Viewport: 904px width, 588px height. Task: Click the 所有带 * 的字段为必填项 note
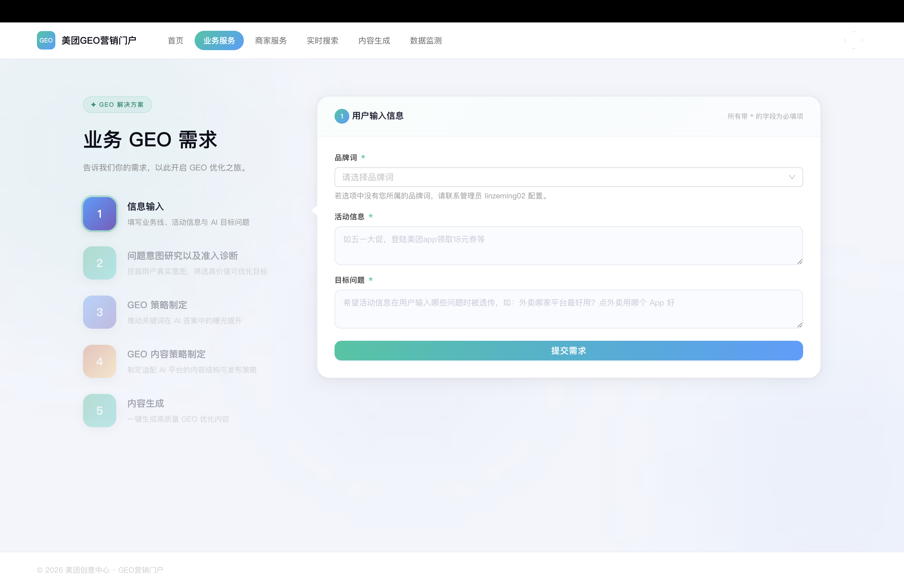pos(765,116)
